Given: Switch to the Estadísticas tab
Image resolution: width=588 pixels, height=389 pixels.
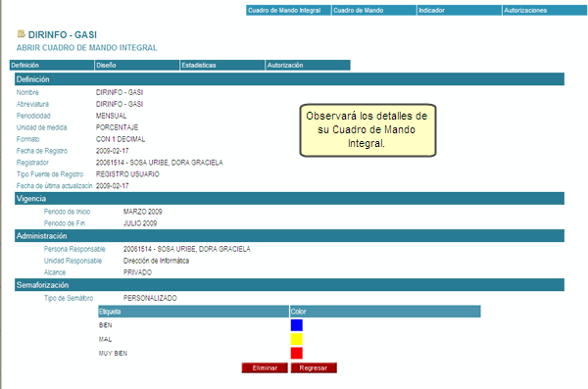Looking at the screenshot, I should click(222, 66).
